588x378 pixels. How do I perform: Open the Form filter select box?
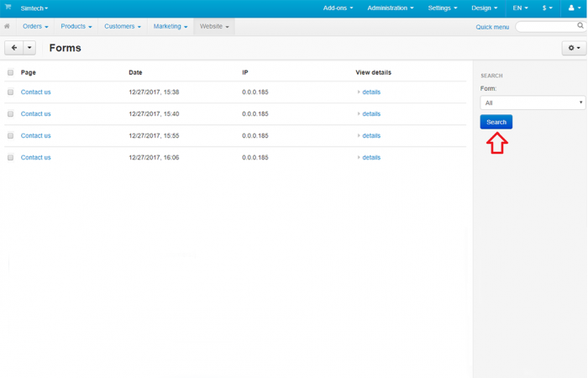[533, 102]
